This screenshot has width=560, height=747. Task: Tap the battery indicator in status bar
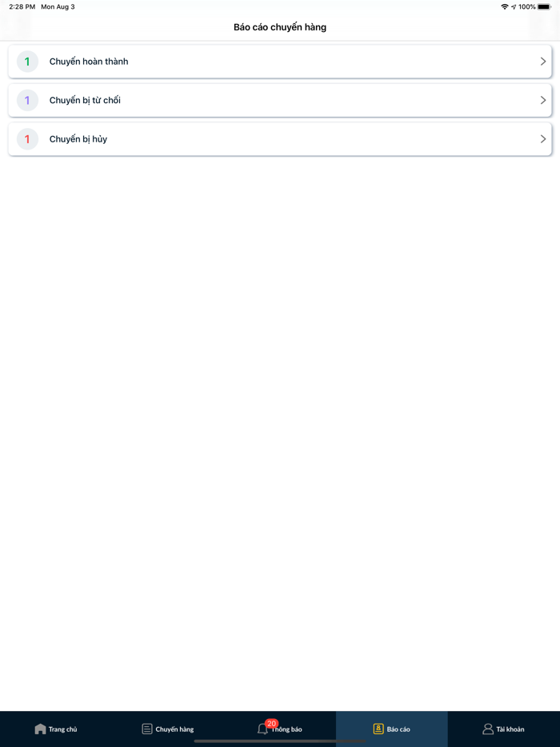[544, 6]
